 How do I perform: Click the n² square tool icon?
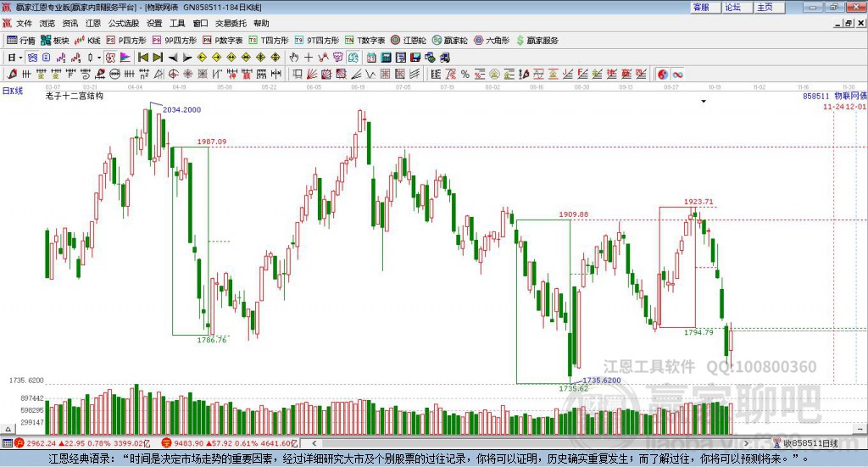(144, 74)
